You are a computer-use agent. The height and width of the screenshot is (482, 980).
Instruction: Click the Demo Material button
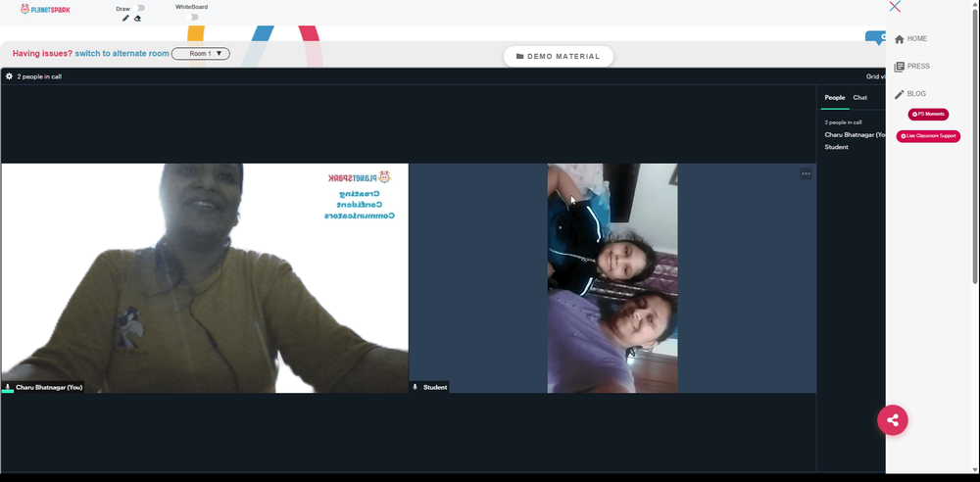pos(559,56)
